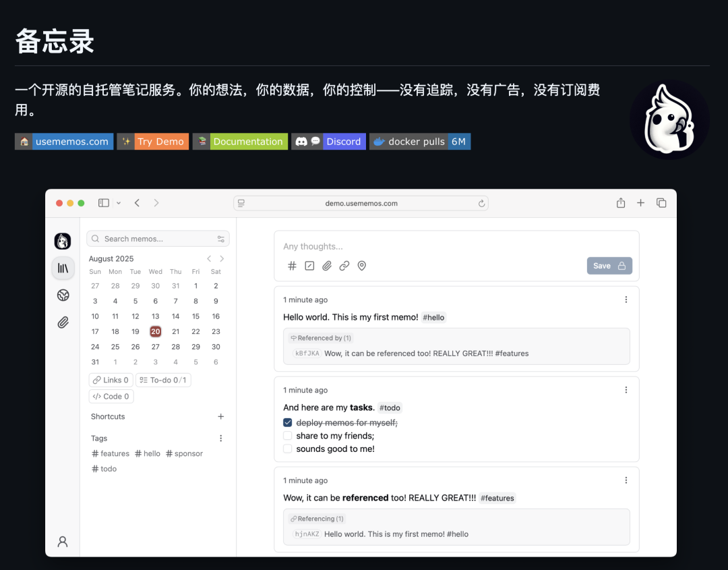Click the Memos parrot logo
728x570 pixels.
(x=63, y=241)
